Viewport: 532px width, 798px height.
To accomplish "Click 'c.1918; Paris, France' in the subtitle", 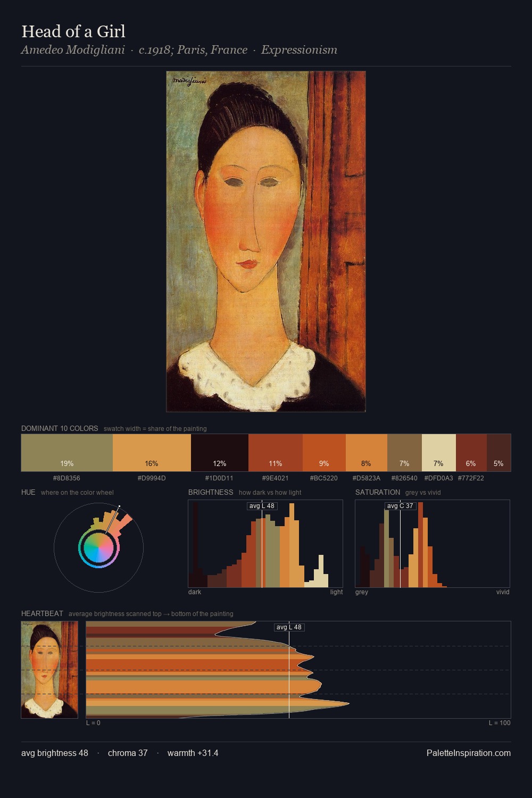I will coord(193,50).
